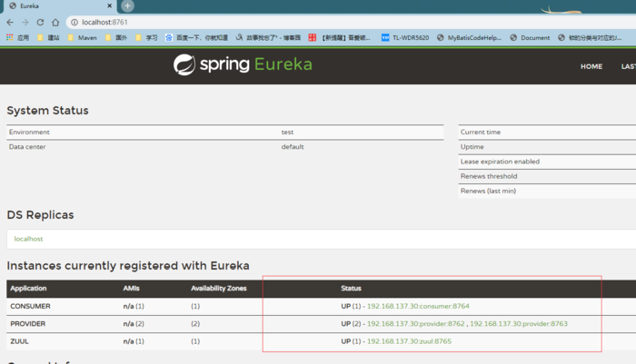Click the data center value 'default'
The height and width of the screenshot is (364, 636).
[293, 147]
